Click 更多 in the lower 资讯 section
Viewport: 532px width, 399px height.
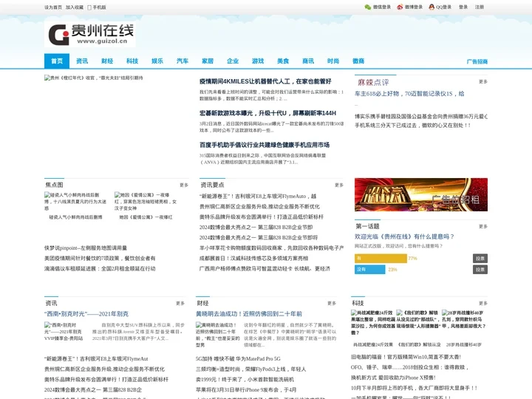[180, 304]
